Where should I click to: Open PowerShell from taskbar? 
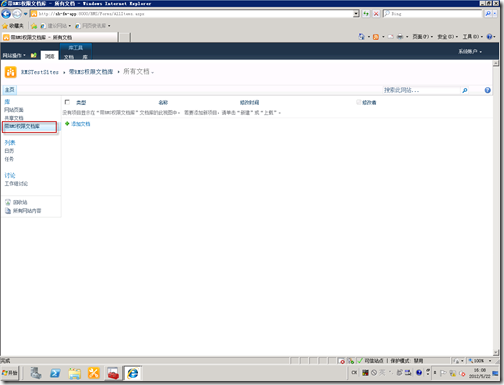pyautogui.click(x=55, y=373)
